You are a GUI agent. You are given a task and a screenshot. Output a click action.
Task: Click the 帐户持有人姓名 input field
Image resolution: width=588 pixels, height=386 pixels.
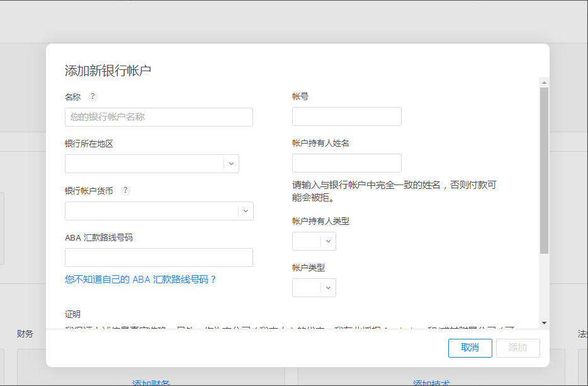(x=347, y=163)
